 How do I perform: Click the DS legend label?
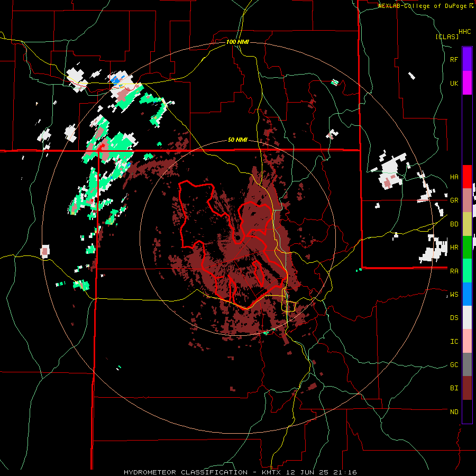tap(454, 318)
